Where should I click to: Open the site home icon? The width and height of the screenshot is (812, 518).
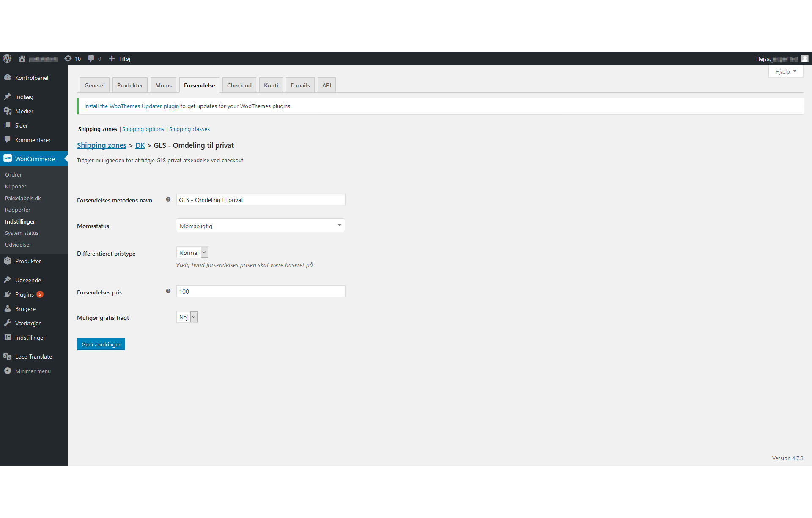coord(22,58)
